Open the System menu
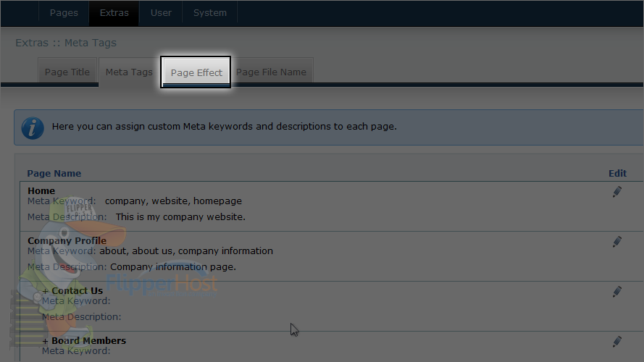The image size is (644, 362). (x=210, y=13)
